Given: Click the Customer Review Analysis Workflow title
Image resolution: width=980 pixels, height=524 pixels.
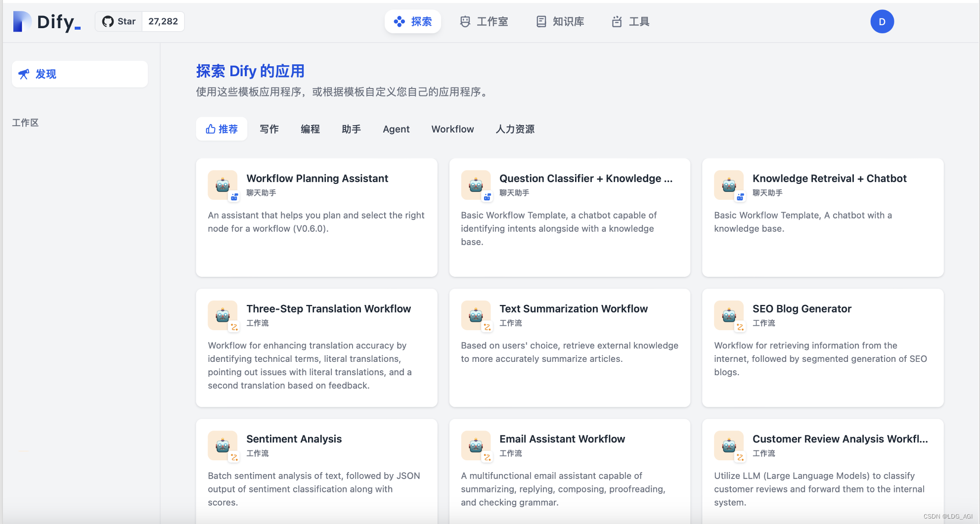Looking at the screenshot, I should (840, 439).
